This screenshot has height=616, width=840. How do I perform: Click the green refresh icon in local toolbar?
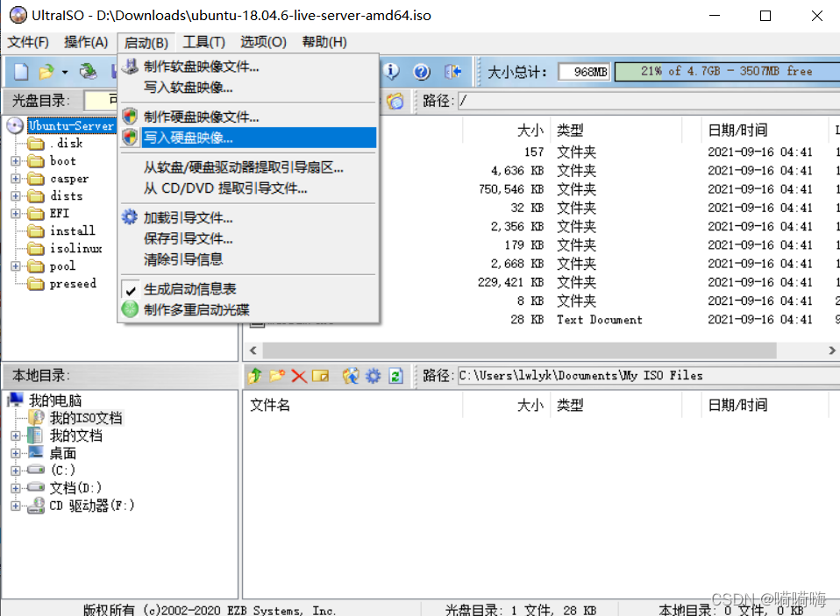tap(396, 376)
